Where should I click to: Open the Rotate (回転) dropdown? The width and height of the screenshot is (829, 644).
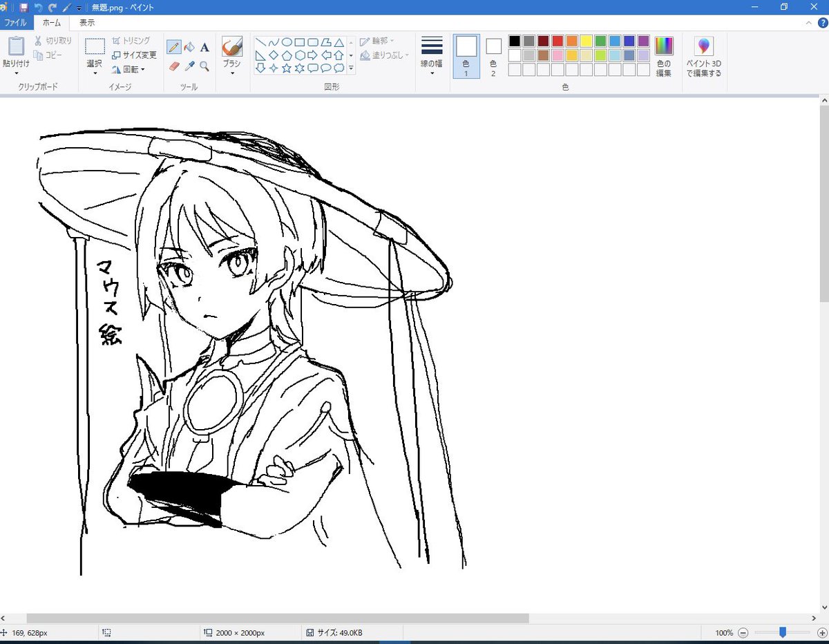[128, 69]
